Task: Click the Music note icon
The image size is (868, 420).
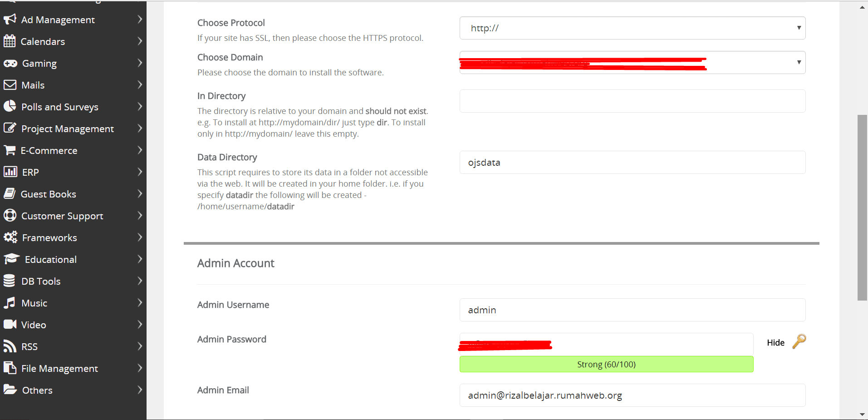Action: point(9,303)
